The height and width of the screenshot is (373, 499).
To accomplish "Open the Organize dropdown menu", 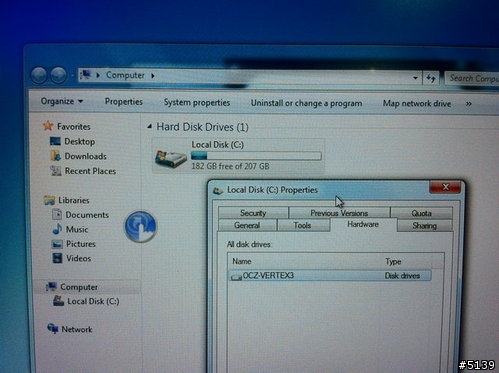I will [x=62, y=101].
